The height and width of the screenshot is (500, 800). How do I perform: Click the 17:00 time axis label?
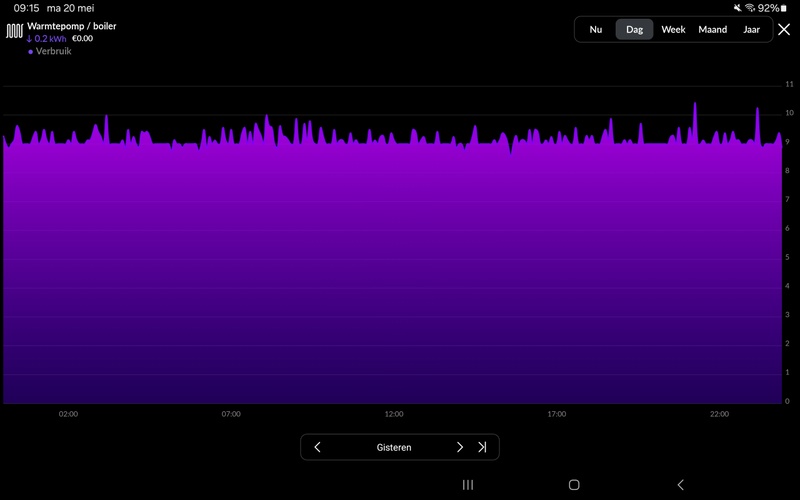557,414
